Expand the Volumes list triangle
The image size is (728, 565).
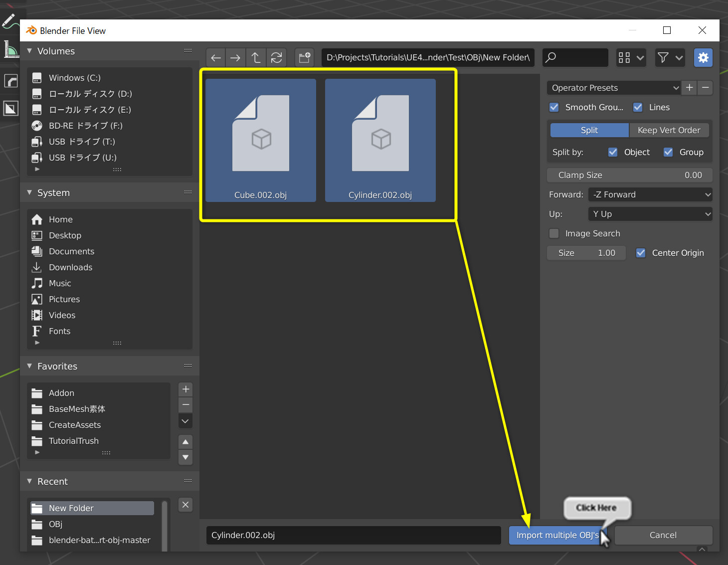click(x=37, y=169)
